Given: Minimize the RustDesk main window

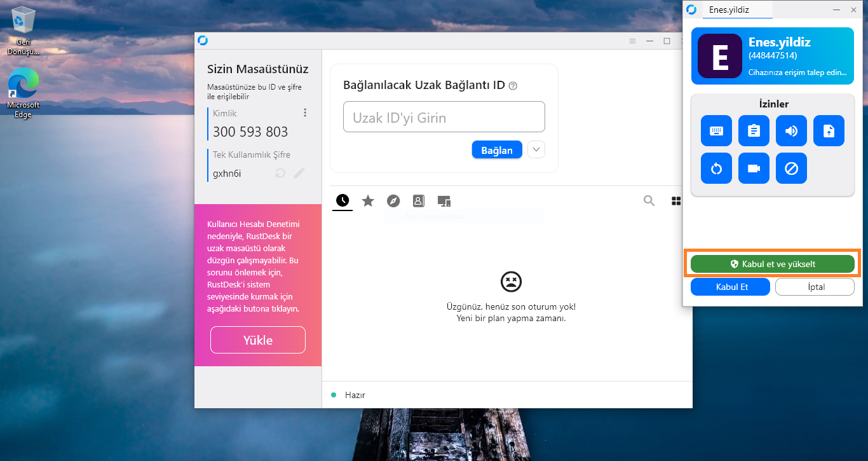Looking at the screenshot, I should point(649,41).
